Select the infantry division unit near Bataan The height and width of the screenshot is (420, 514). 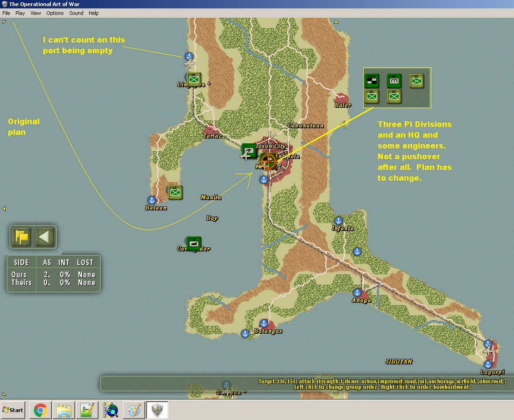[x=175, y=192]
